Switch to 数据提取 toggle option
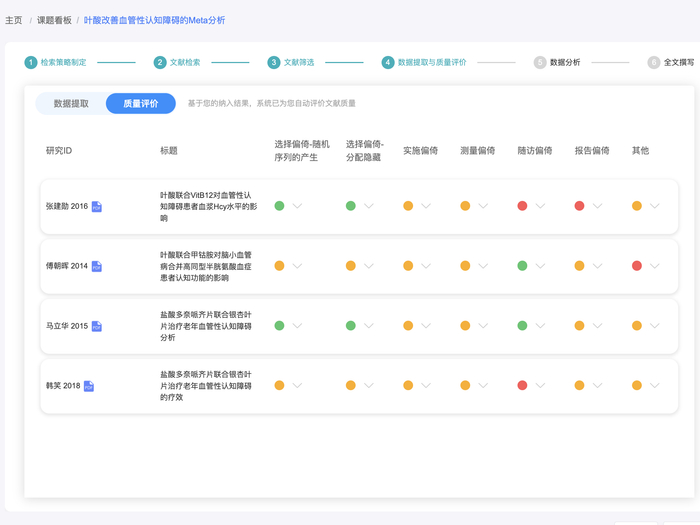The width and height of the screenshot is (700, 525). 71,103
